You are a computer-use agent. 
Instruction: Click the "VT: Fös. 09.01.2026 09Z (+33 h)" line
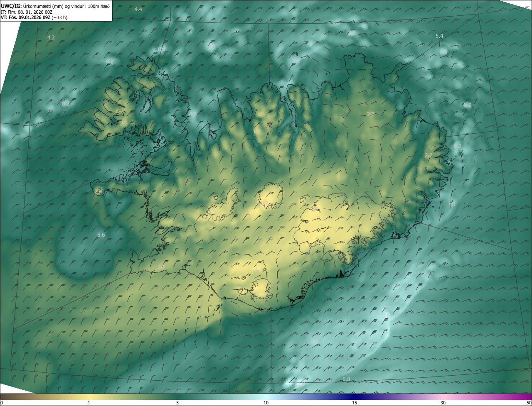tap(34, 17)
